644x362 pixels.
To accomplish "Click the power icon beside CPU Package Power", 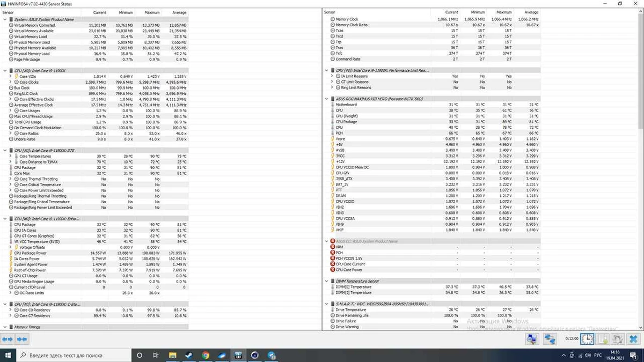I will [x=11, y=253].
